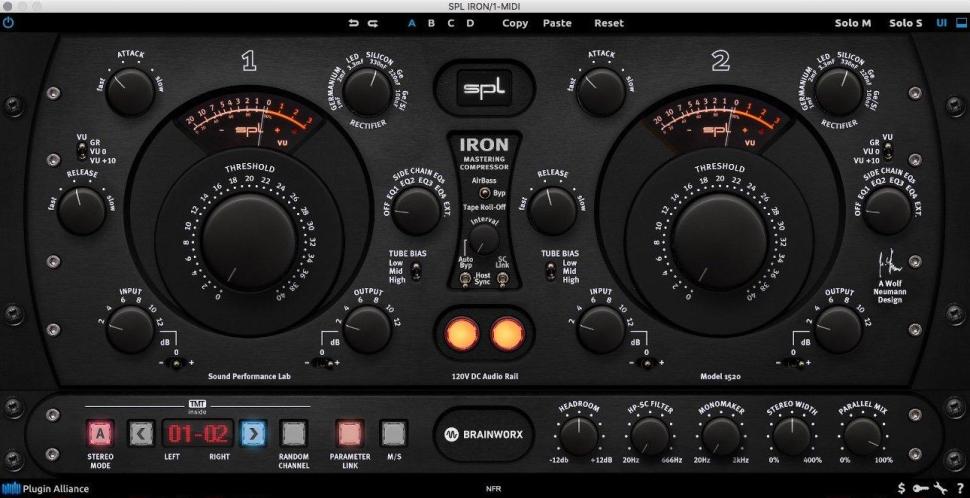
Task: Click the right glowing tube lamp
Action: click(x=508, y=333)
